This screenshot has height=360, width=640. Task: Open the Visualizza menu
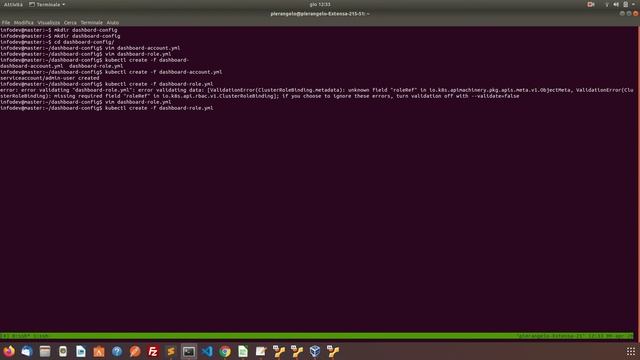pyautogui.click(x=49, y=22)
